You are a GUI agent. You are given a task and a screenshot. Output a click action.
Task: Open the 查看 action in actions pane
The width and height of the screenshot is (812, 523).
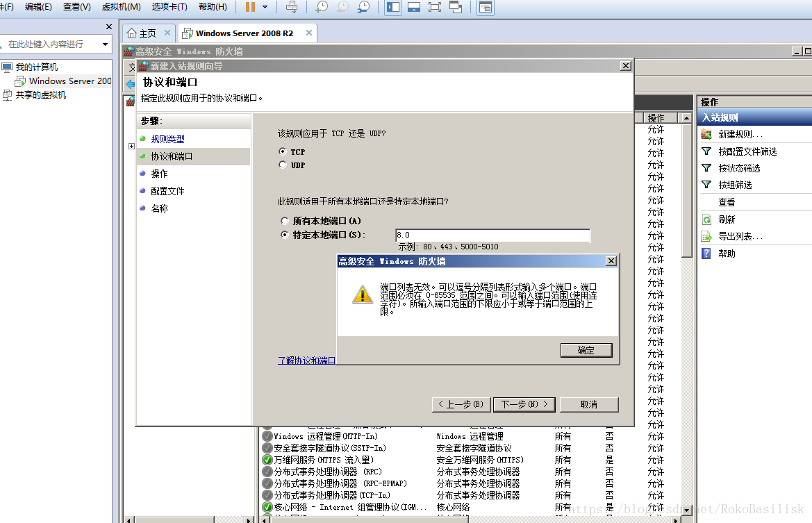pyautogui.click(x=727, y=202)
